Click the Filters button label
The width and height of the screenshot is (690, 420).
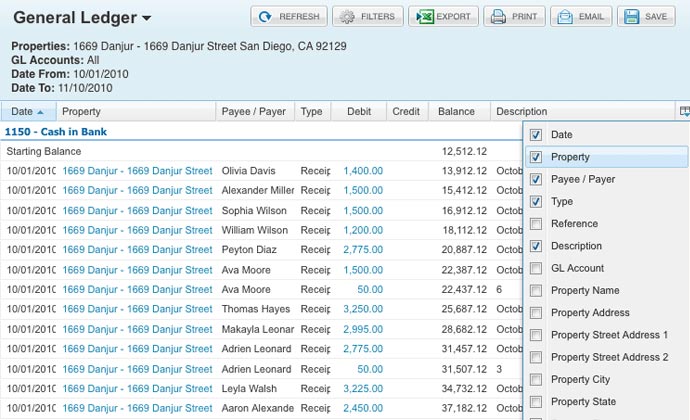(x=378, y=17)
